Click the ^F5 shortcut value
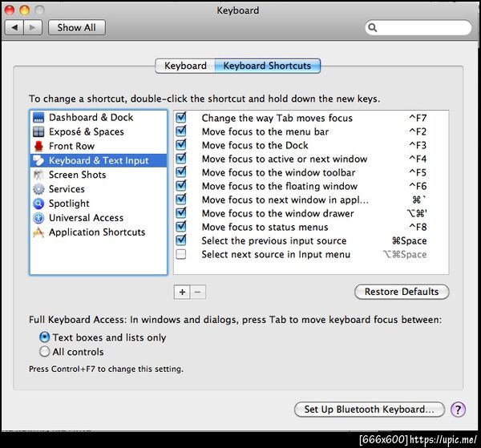Screen dimensions: 481x448 coord(418,172)
